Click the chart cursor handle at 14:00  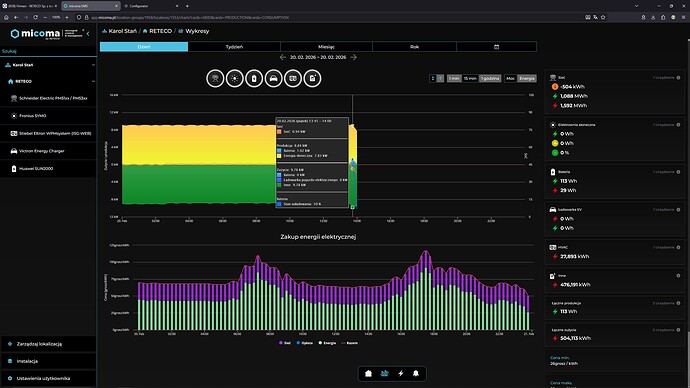click(x=352, y=207)
